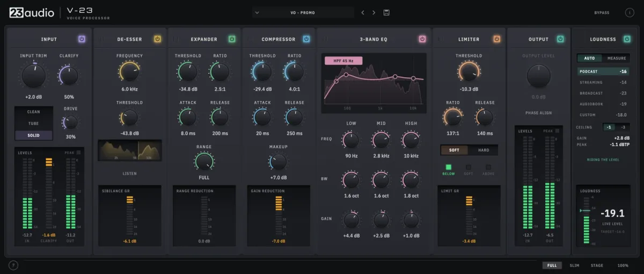Click the Phase Align button
This screenshot has height=274, width=644.
(539, 113)
